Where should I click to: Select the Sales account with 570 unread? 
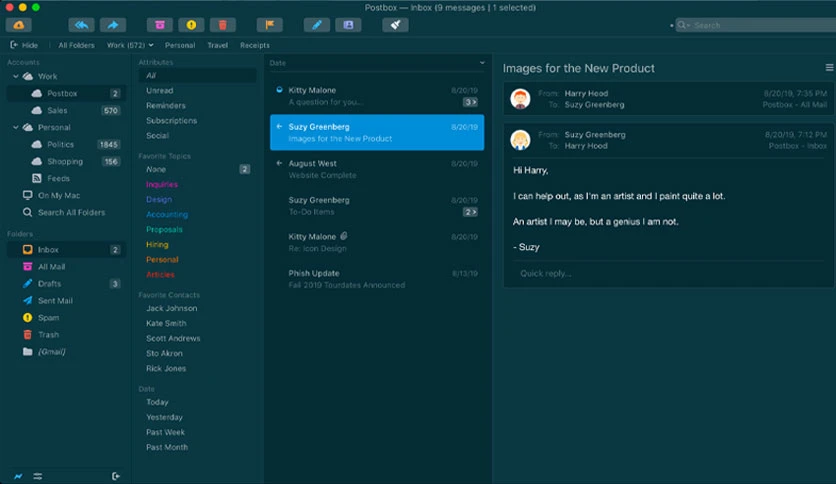67,110
